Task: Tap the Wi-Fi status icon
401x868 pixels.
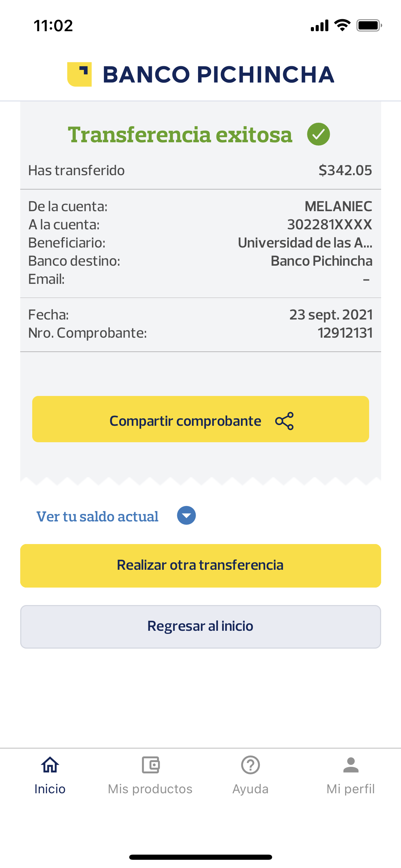Action: [342, 25]
